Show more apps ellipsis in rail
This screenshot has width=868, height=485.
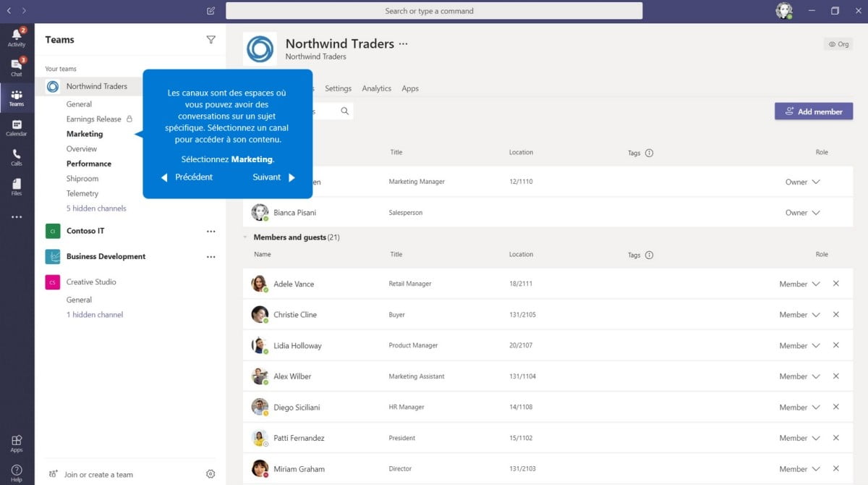click(x=17, y=217)
